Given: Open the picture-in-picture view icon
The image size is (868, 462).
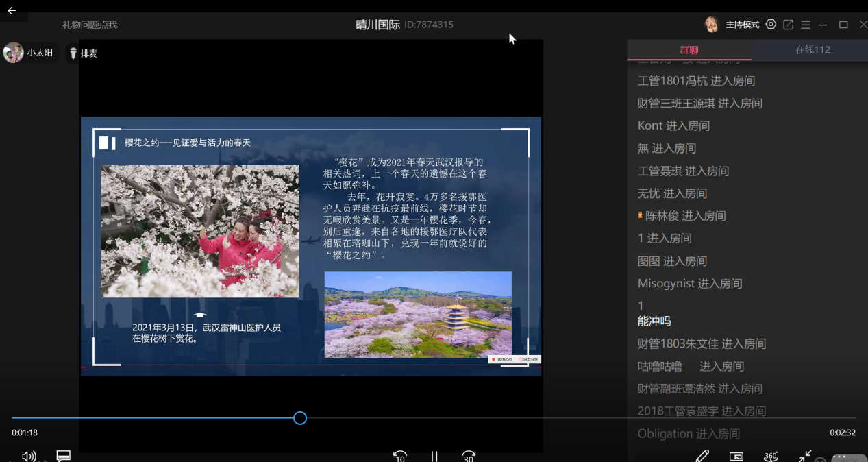Looking at the screenshot, I should click(736, 455).
